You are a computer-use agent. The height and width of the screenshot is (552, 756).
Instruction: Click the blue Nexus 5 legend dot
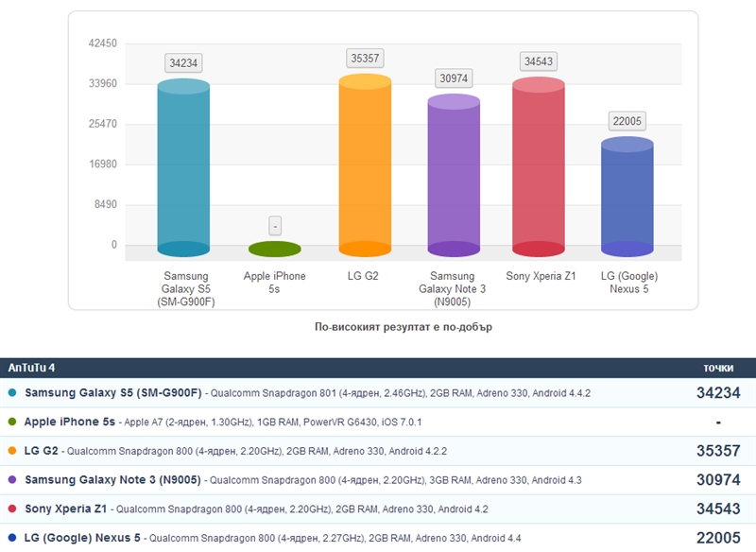point(11,538)
